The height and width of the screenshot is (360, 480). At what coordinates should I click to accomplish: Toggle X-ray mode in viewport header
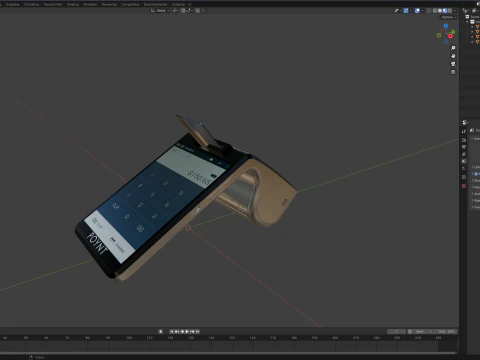click(x=428, y=11)
